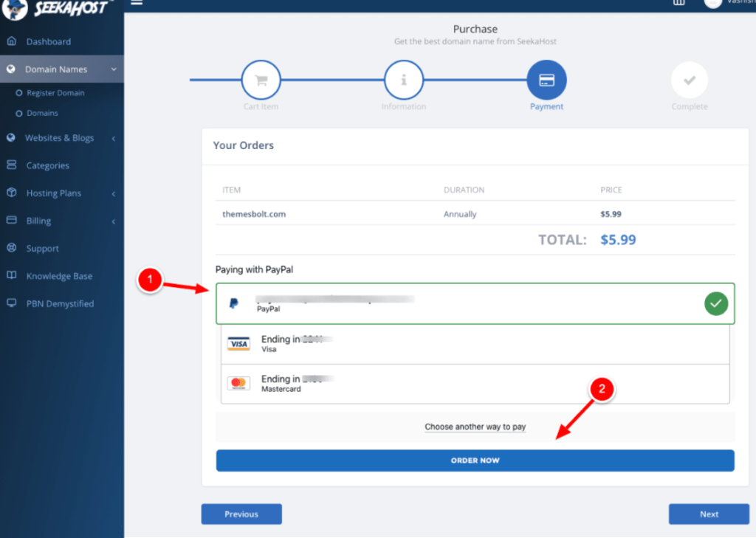Click the hamburger menu icon
The height and width of the screenshot is (538, 756).
click(x=137, y=2)
